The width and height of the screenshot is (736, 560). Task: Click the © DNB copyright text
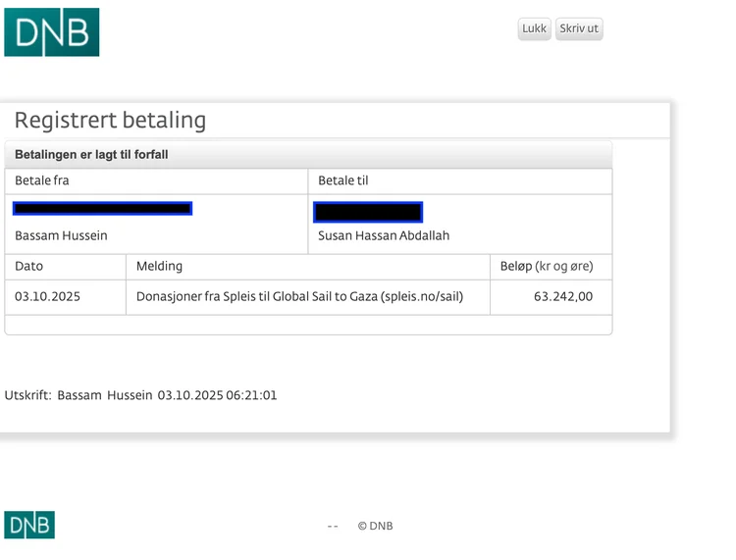375,526
